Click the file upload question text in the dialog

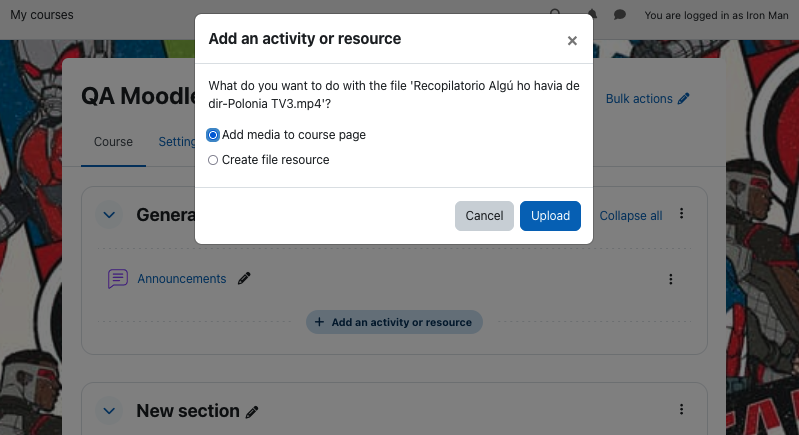pos(393,95)
